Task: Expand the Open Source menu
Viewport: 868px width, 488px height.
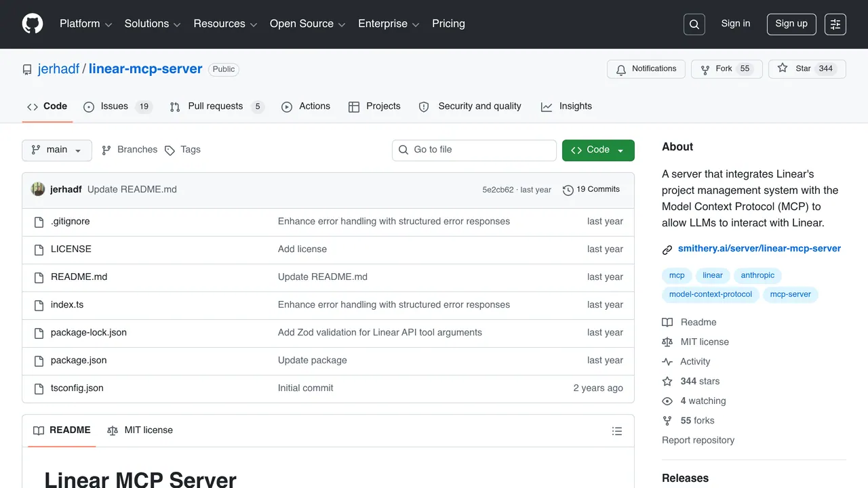Action: pos(308,24)
